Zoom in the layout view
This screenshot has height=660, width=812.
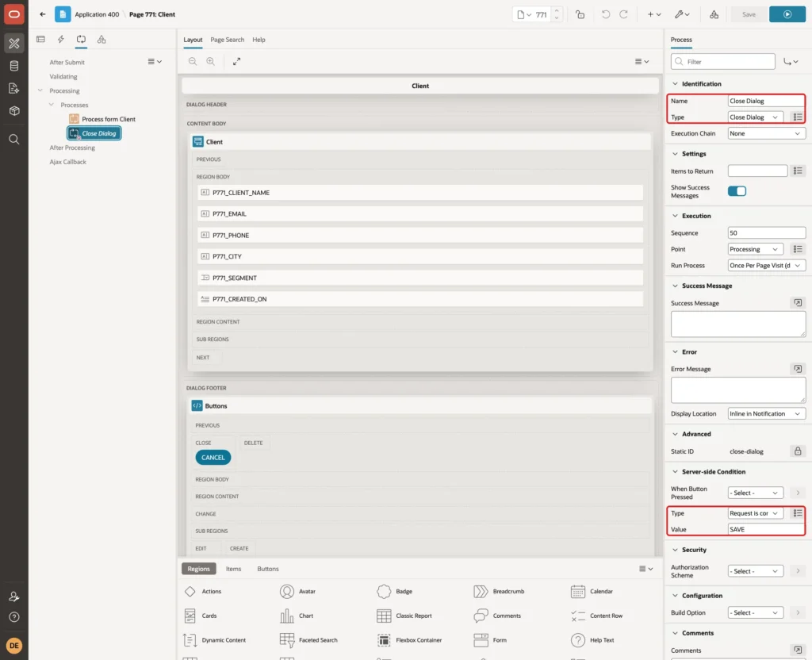(211, 61)
